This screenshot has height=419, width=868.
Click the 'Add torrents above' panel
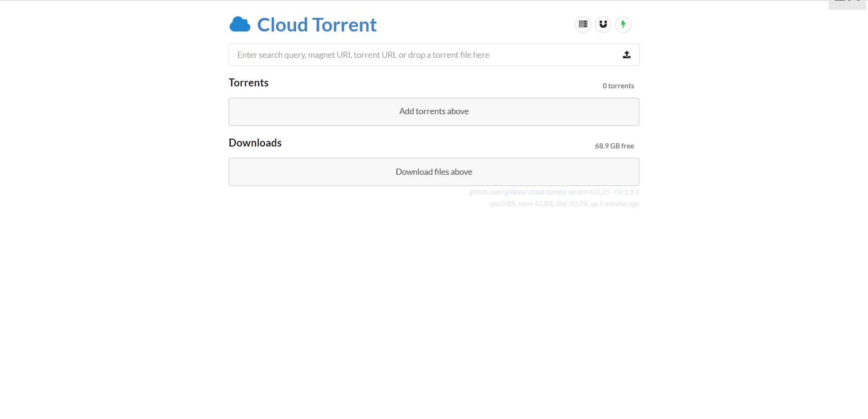pyautogui.click(x=434, y=112)
